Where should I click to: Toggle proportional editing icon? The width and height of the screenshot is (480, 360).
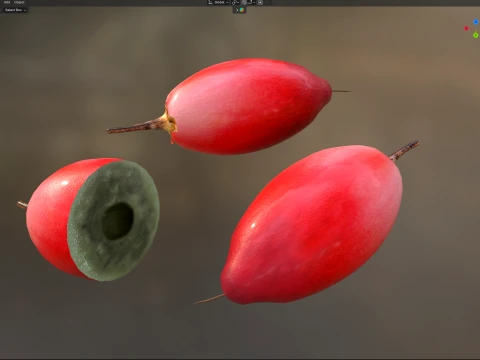tap(260, 2)
